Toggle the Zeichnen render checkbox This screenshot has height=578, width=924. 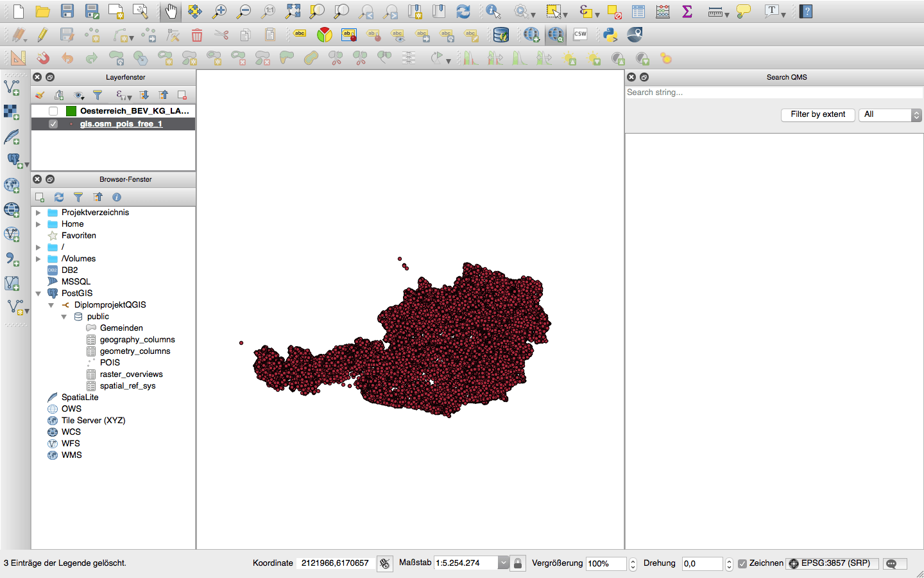[742, 563]
